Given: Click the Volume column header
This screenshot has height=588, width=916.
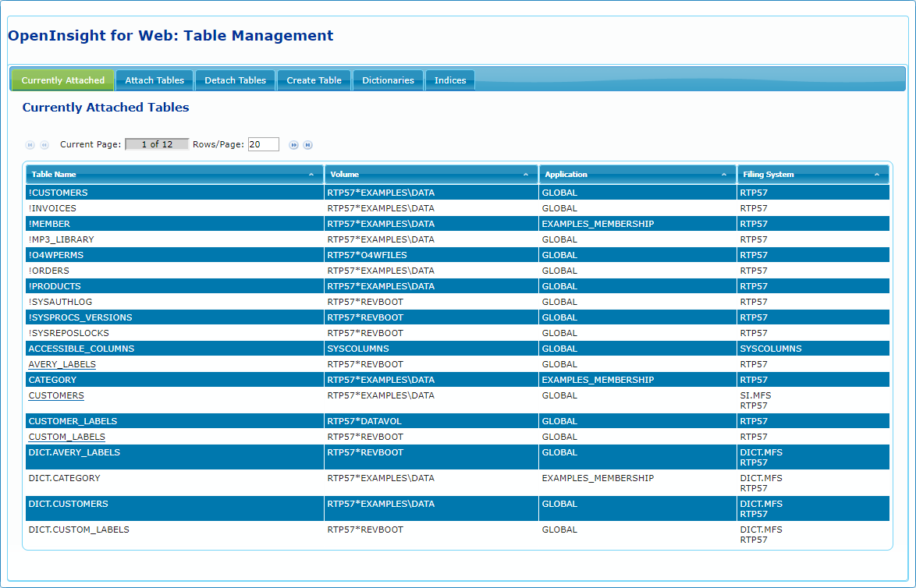Looking at the screenshot, I should click(431, 175).
